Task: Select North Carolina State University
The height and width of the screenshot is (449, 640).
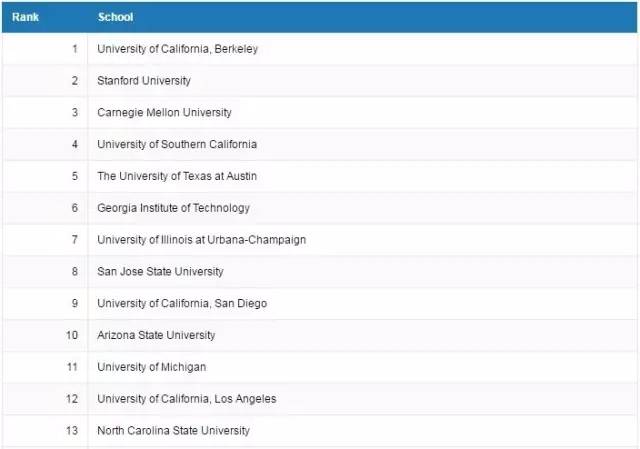Action: (173, 431)
